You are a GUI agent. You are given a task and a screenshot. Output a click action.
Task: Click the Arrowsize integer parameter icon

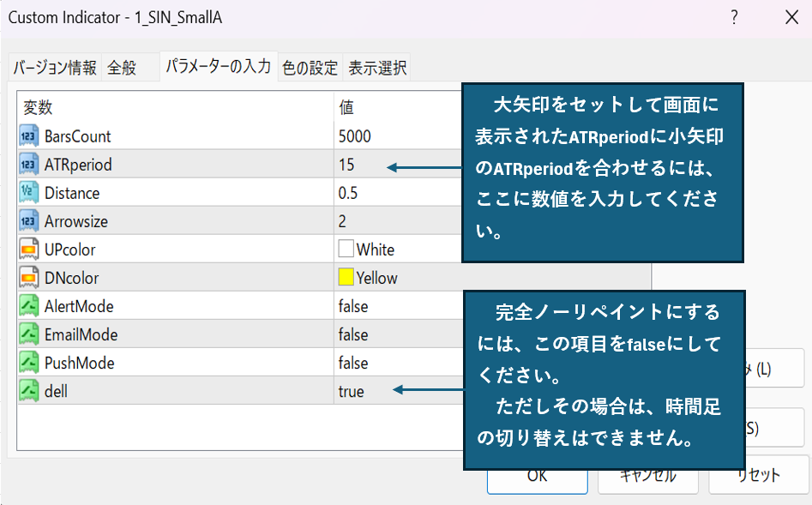29,221
